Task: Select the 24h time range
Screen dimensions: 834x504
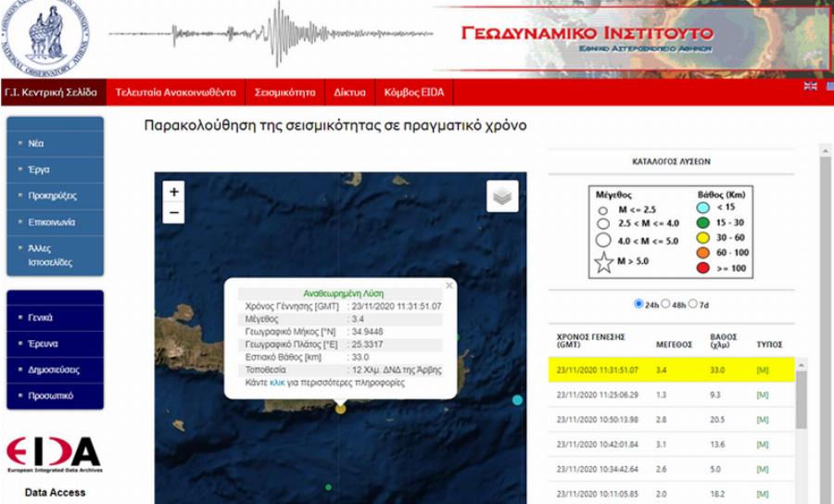Action: [638, 304]
